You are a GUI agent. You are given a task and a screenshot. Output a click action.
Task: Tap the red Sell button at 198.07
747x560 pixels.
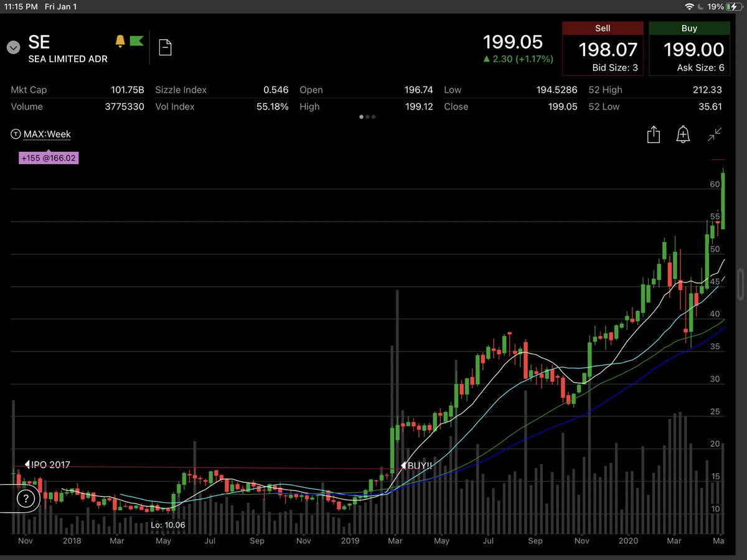(603, 49)
